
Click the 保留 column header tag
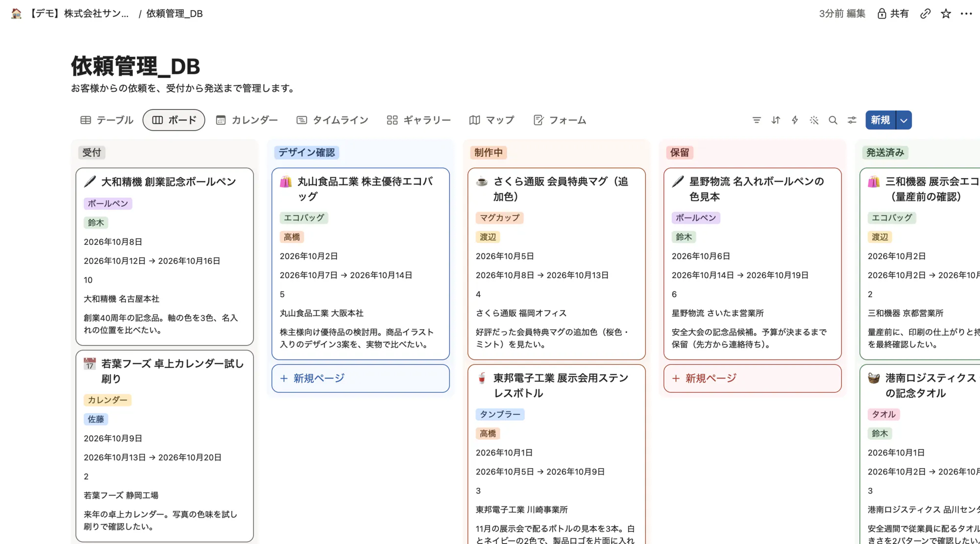(680, 152)
